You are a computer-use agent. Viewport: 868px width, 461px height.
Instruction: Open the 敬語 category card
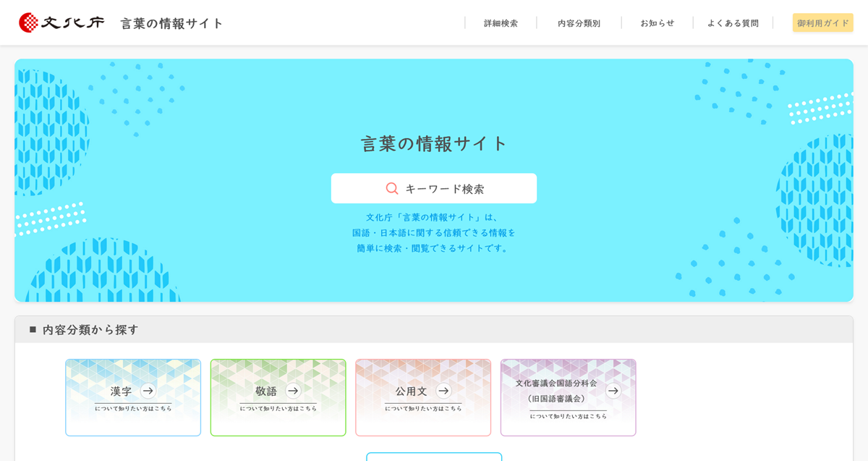pos(278,397)
